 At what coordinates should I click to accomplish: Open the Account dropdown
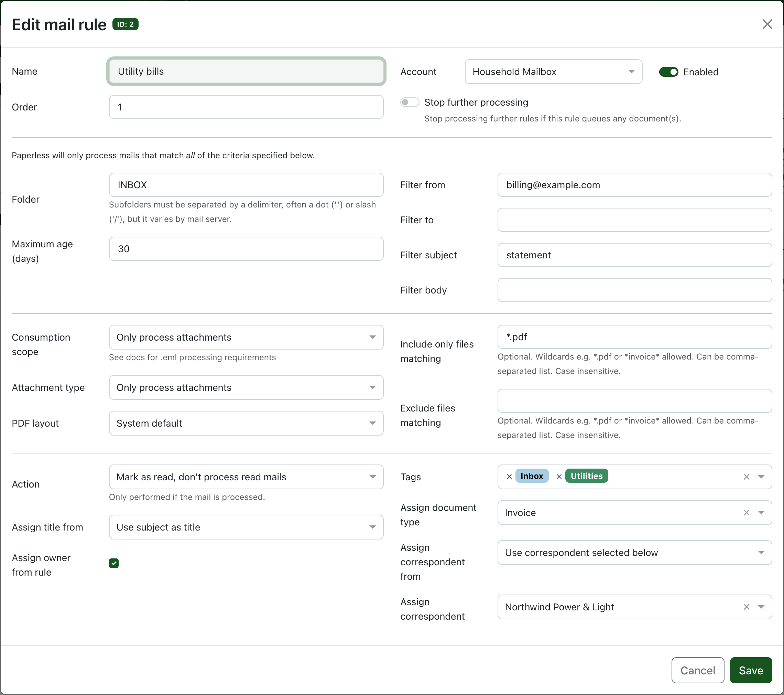(x=553, y=71)
